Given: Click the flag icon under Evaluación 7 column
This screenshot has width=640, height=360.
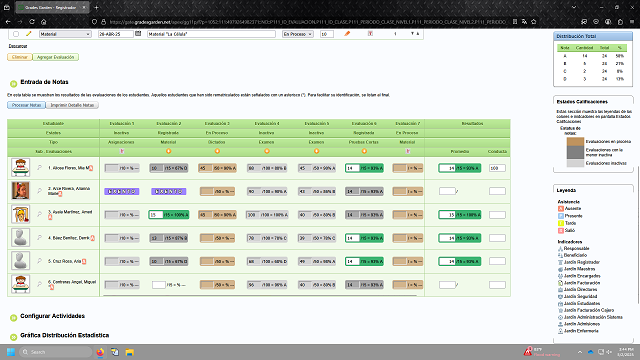Looking at the screenshot, I should 407,151.
